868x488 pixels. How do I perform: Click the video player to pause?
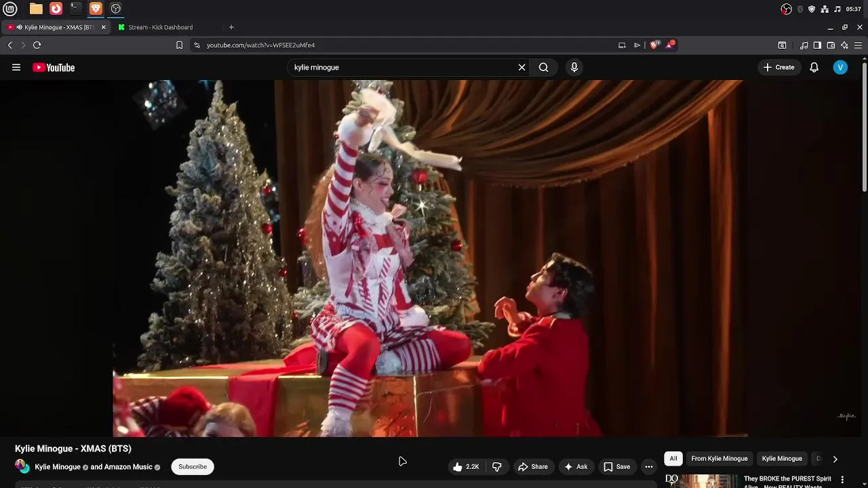[430, 258]
